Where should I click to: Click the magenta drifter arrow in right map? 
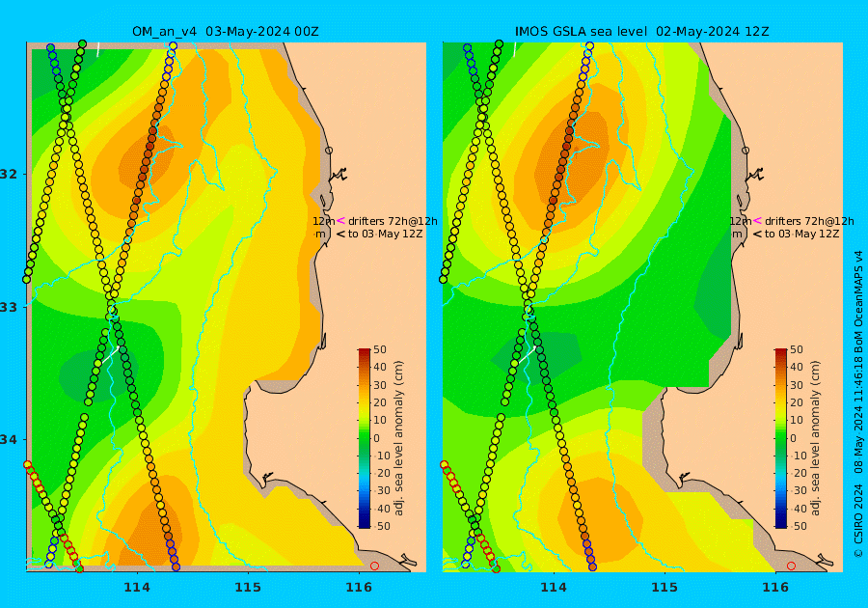click(758, 220)
